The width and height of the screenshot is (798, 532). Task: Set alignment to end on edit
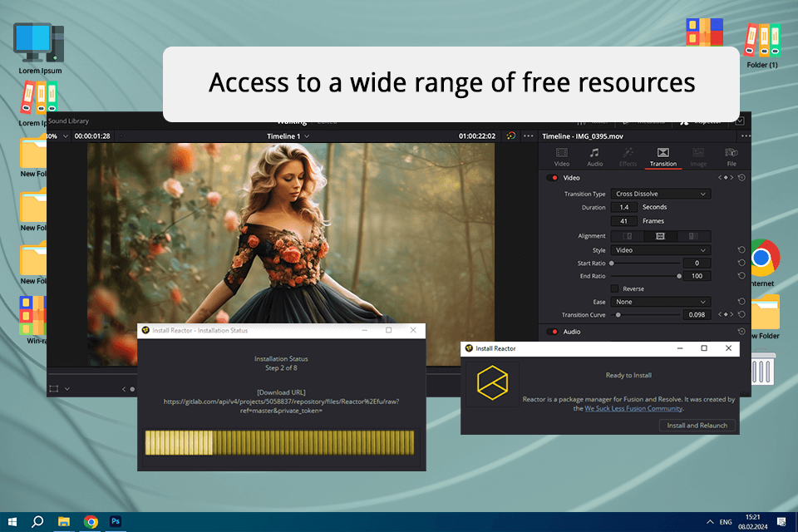[x=627, y=236]
